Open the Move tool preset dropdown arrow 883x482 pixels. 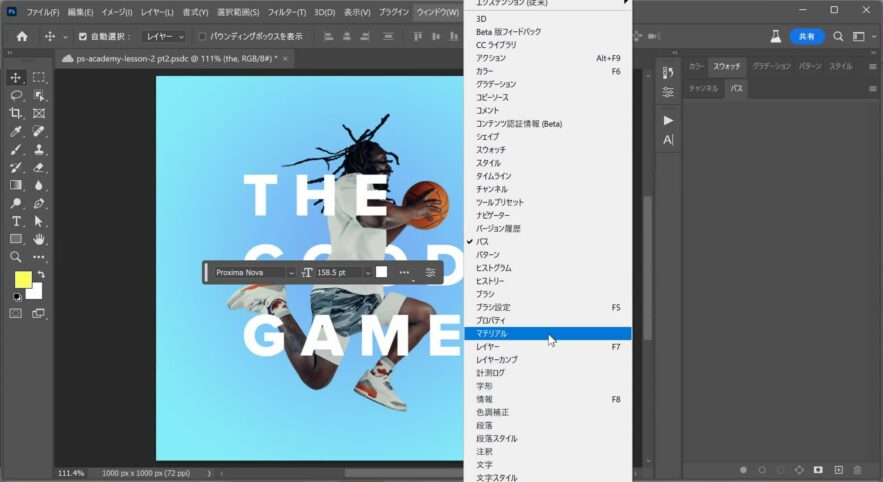tap(65, 37)
